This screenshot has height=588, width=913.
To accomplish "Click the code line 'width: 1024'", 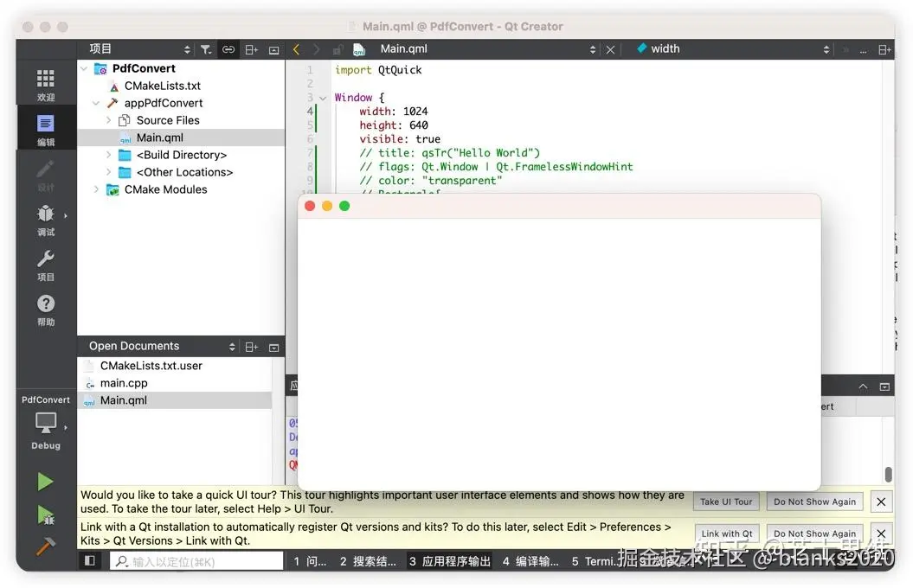I will click(393, 111).
